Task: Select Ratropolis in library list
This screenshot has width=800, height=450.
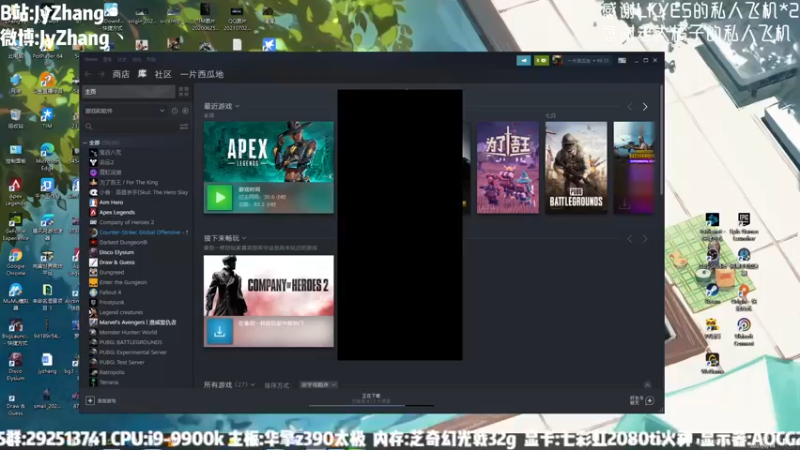Action: pos(112,372)
